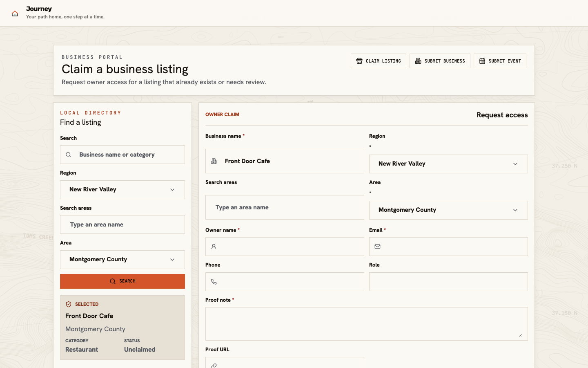Image resolution: width=588 pixels, height=368 pixels.
Task: Click the envelope icon in Email field
Action: click(x=377, y=247)
